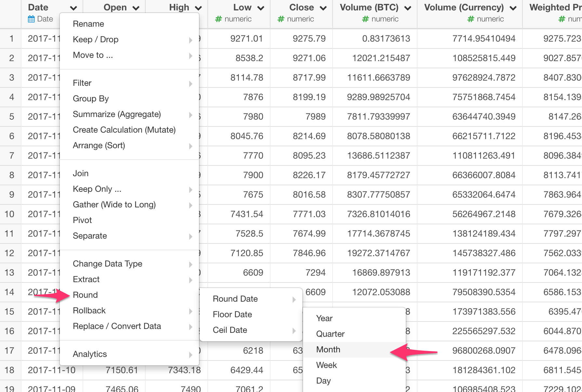Expand Replace / Convert Data submenu
Image resolution: width=582 pixels, height=392 pixels.
pyautogui.click(x=129, y=326)
